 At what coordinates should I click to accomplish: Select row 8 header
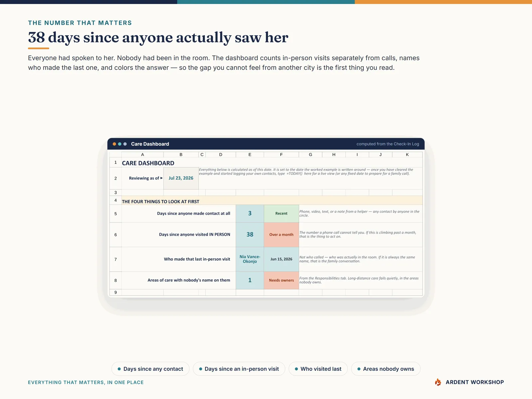pyautogui.click(x=115, y=280)
